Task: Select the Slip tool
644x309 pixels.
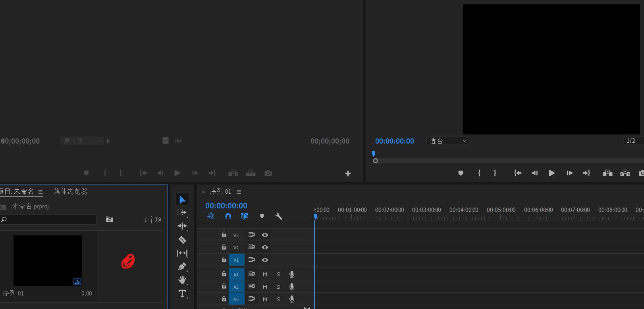Action: pyautogui.click(x=182, y=253)
